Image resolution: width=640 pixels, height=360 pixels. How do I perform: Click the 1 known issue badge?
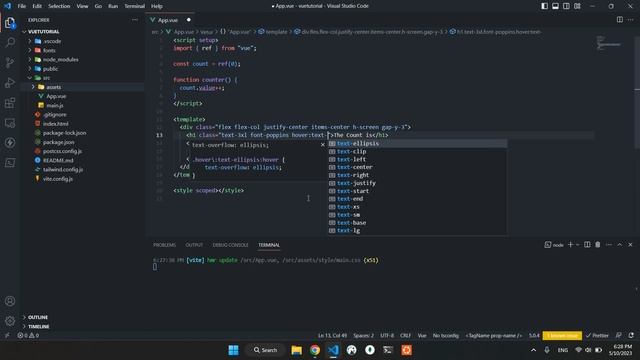click(562, 336)
